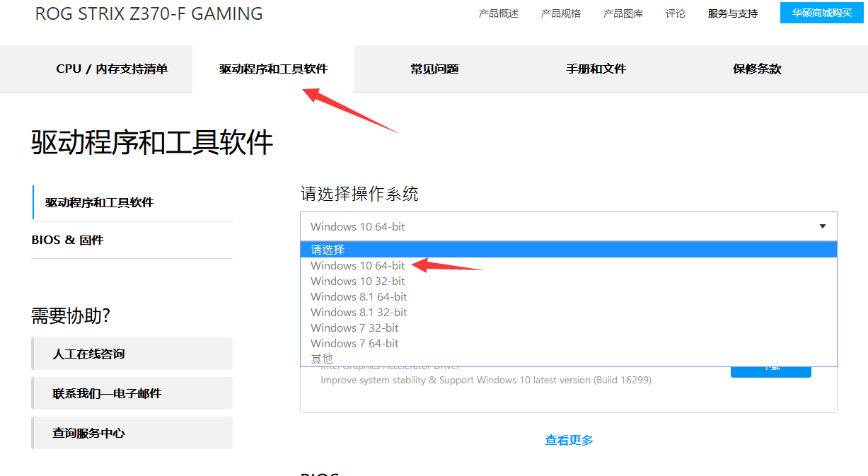The width and height of the screenshot is (868, 476).
Task: Open the 产品规格 nav link
Action: pos(561,13)
